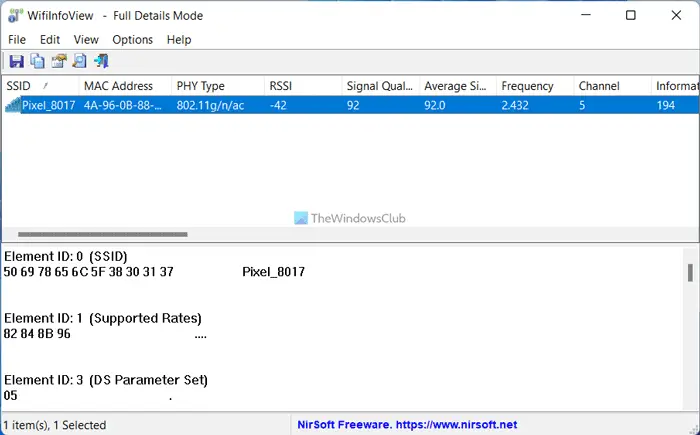Sort by the Channel column header
700x435 pixels.
tap(612, 86)
